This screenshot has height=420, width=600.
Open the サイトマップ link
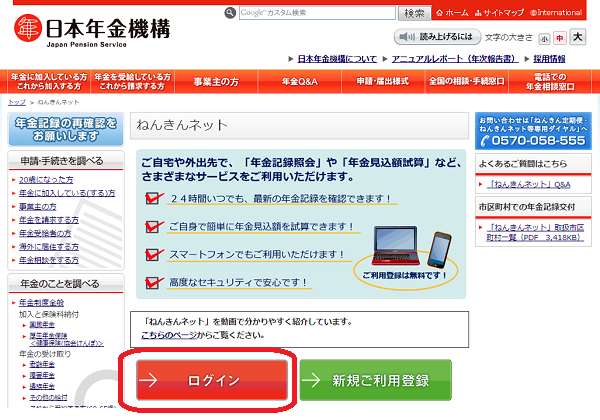pos(499,13)
